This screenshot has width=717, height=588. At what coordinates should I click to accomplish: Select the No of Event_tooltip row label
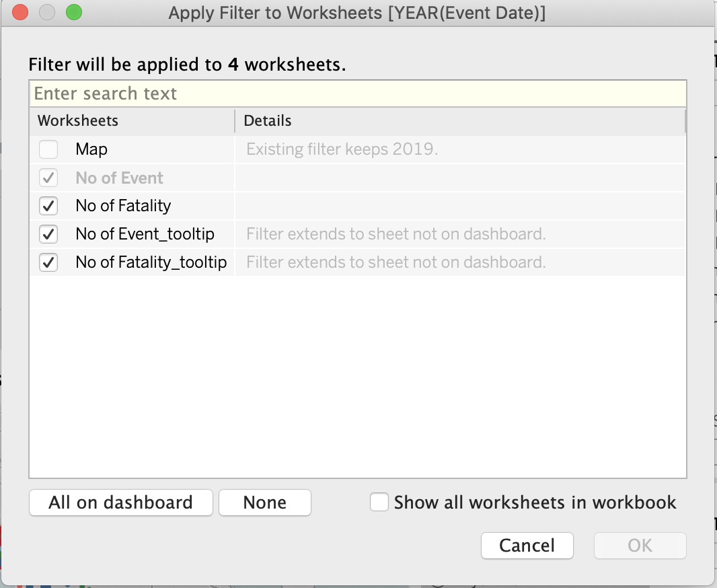click(x=145, y=234)
